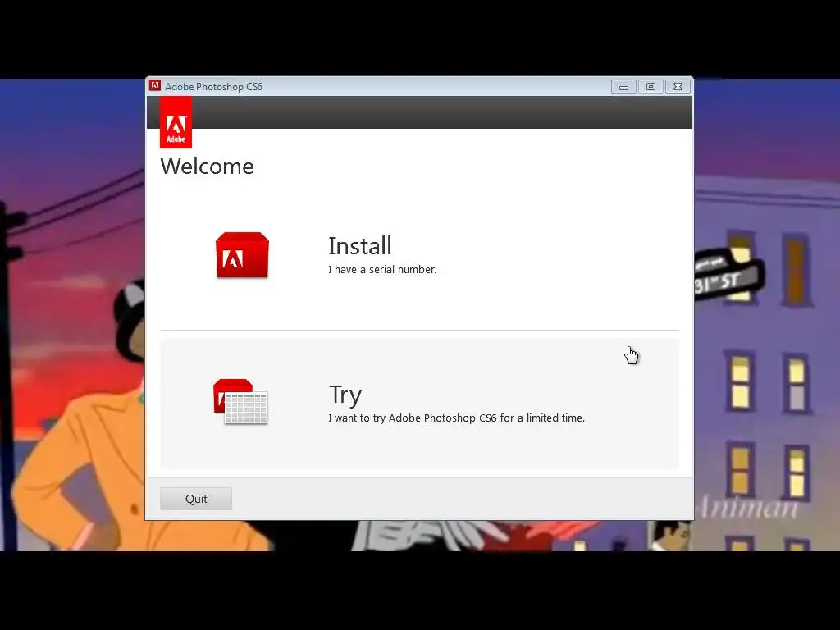840x630 pixels.
Task: Minimize the Adobe Photoshop CS6 window
Action: (x=623, y=87)
